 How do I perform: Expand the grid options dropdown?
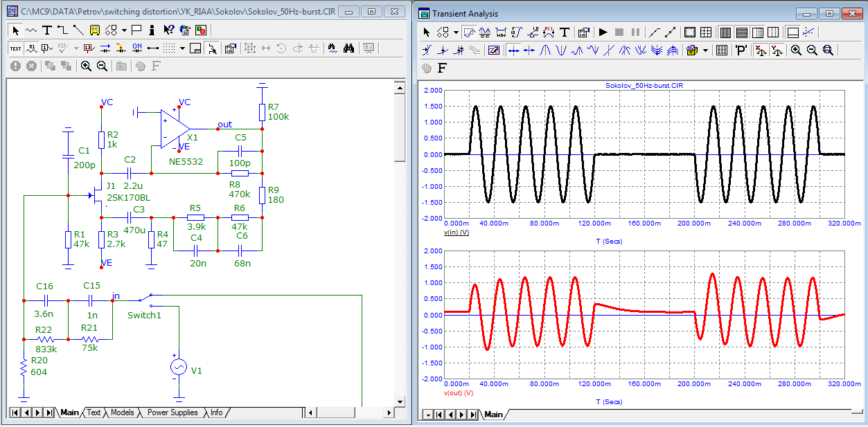pyautogui.click(x=182, y=48)
